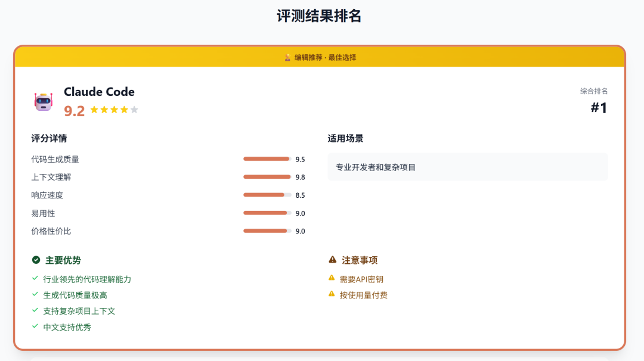Image resolution: width=644 pixels, height=361 pixels.
Task: Click the Claude Code product name
Action: tap(100, 92)
